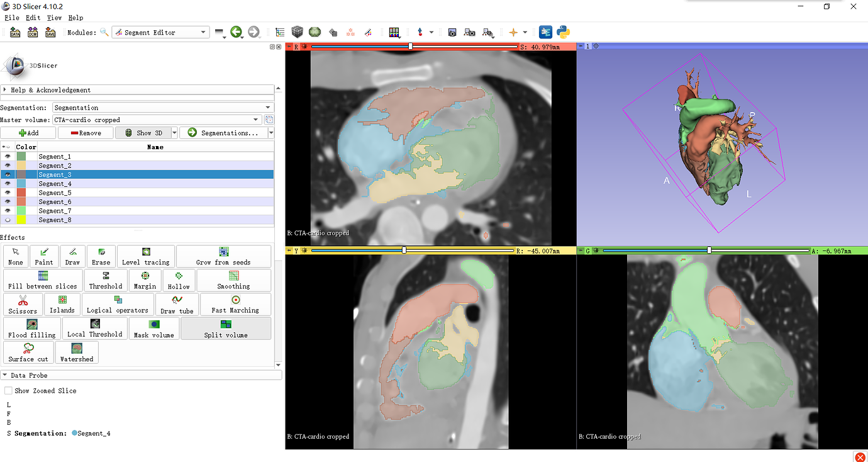This screenshot has height=462, width=868.
Task: Open the Segmentations button dropdown arrow
Action: pyautogui.click(x=271, y=133)
